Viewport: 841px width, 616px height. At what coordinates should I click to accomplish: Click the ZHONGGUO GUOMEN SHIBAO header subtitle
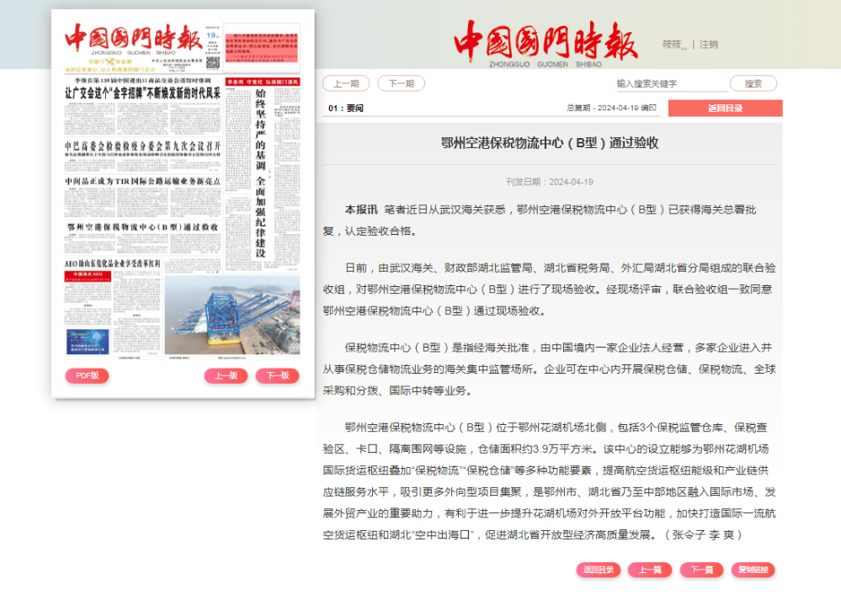pyautogui.click(x=545, y=64)
